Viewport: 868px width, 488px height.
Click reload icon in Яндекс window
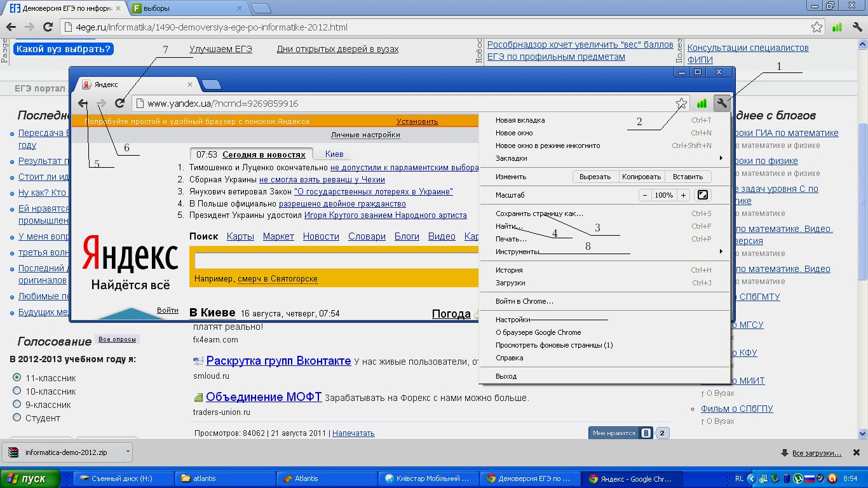pyautogui.click(x=119, y=104)
